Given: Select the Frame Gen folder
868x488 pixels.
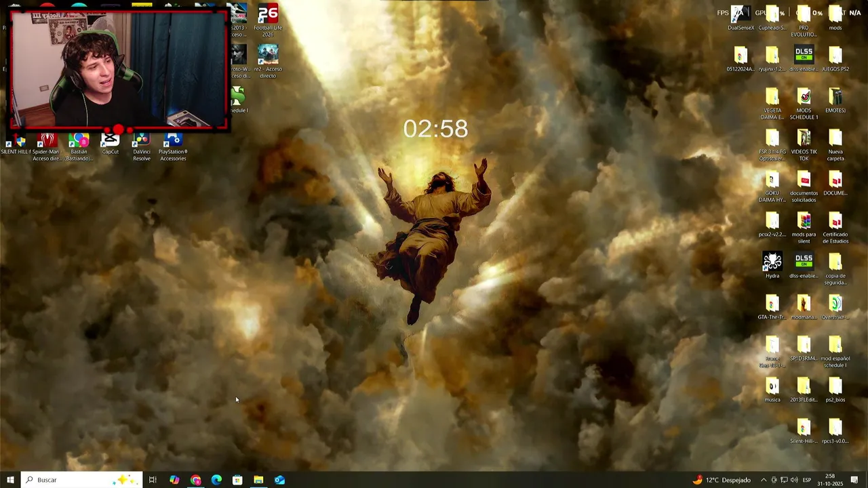Looking at the screenshot, I should tap(772, 352).
